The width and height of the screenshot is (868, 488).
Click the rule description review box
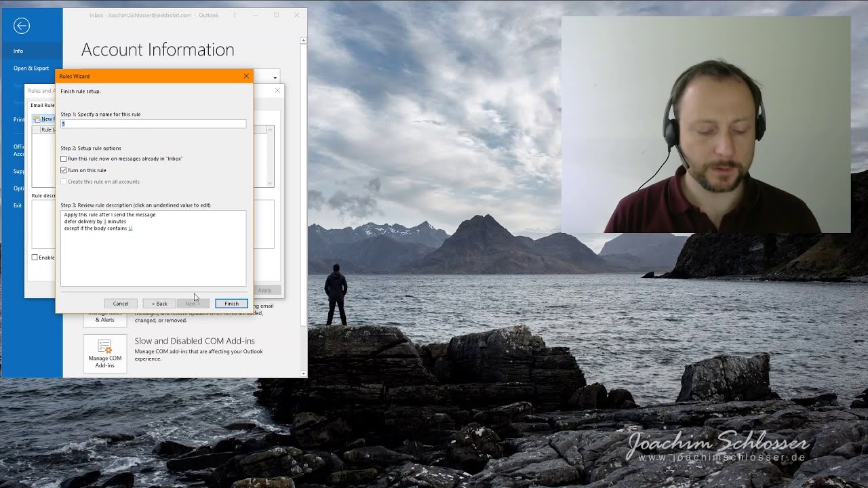pos(153,248)
